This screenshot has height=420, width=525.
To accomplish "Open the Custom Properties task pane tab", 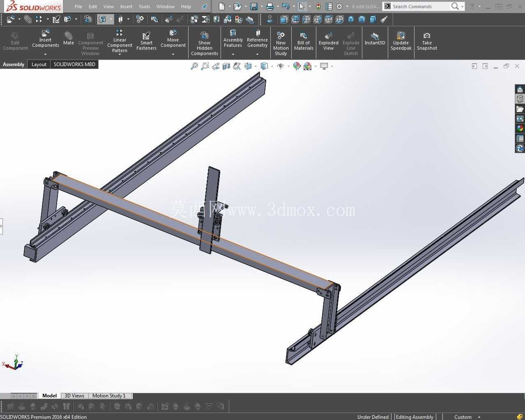I will (520, 138).
